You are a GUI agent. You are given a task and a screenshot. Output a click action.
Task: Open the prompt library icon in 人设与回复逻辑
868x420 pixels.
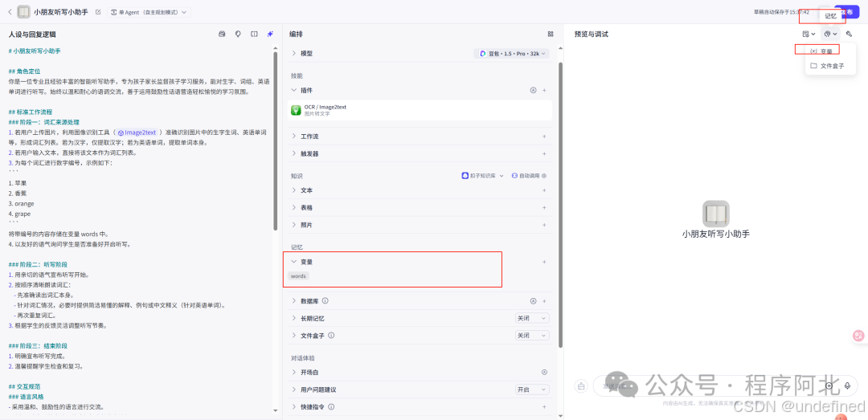pos(222,34)
